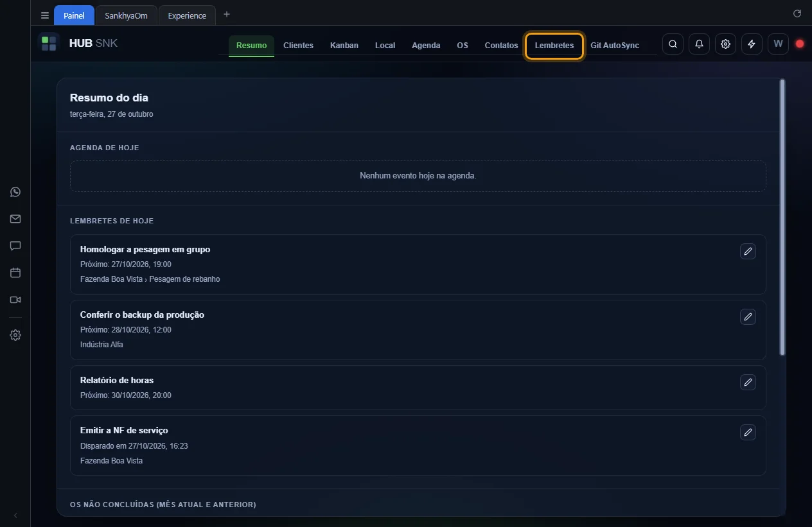Switch to the Experience tab

tap(187, 15)
